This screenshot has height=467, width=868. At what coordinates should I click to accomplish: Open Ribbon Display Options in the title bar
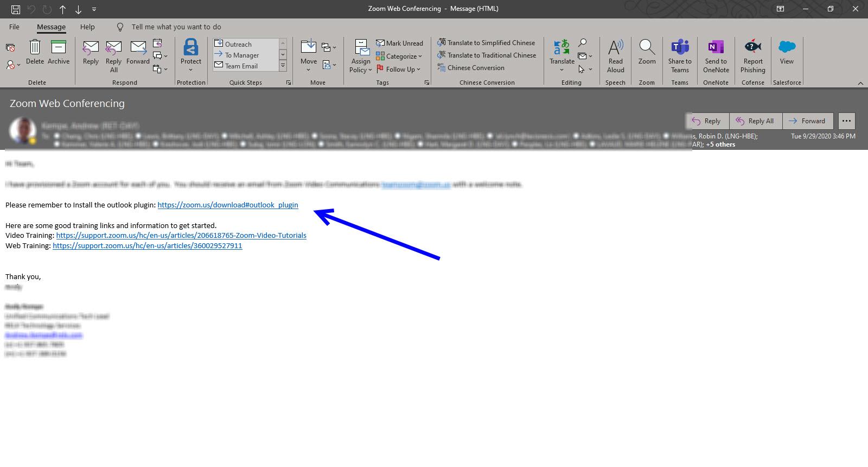[780, 9]
